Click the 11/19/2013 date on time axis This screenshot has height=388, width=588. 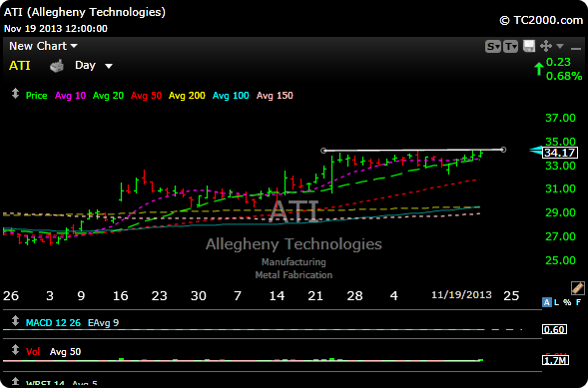tap(461, 295)
